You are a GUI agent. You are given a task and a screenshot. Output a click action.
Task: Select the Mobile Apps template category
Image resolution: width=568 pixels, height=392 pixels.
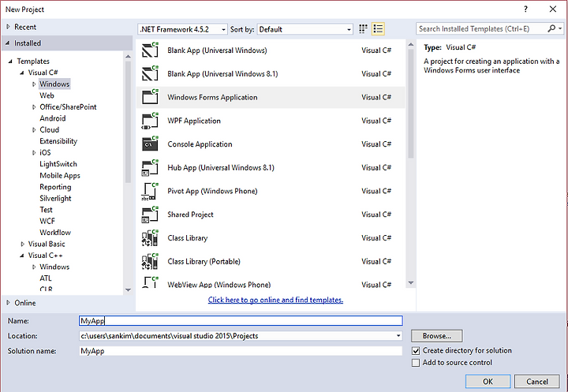[x=60, y=175]
